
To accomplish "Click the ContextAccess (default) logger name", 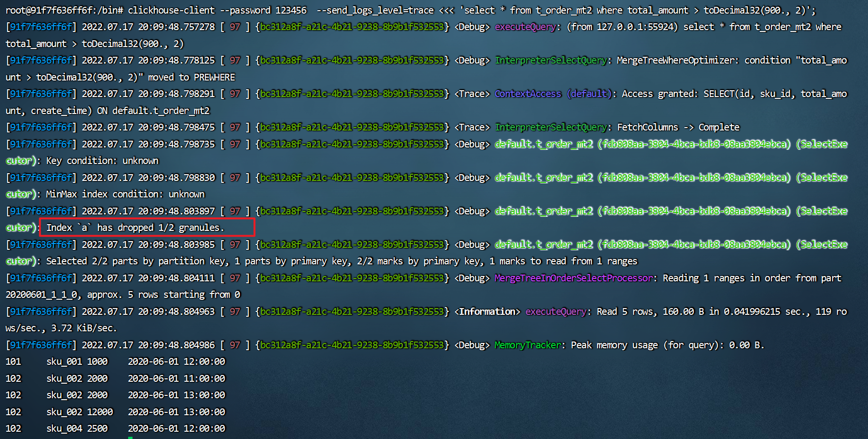I will point(551,94).
